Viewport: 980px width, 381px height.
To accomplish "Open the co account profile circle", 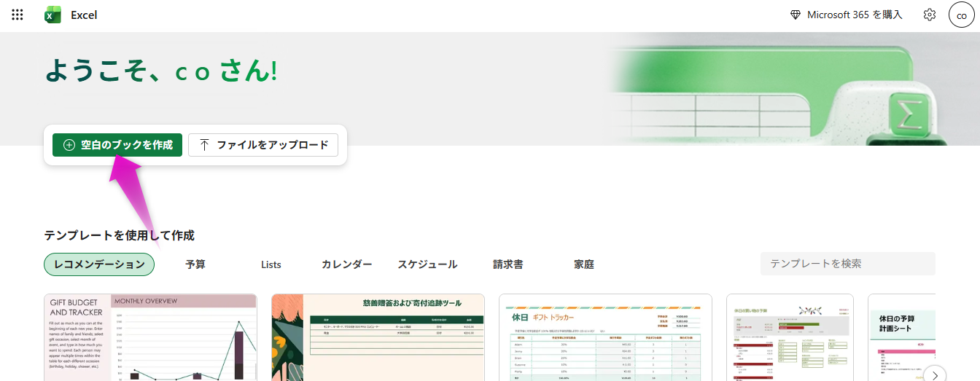I will coord(961,15).
